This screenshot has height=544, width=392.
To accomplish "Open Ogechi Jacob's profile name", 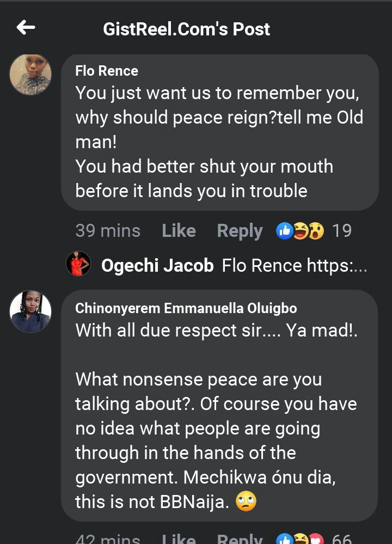I will tap(157, 266).
